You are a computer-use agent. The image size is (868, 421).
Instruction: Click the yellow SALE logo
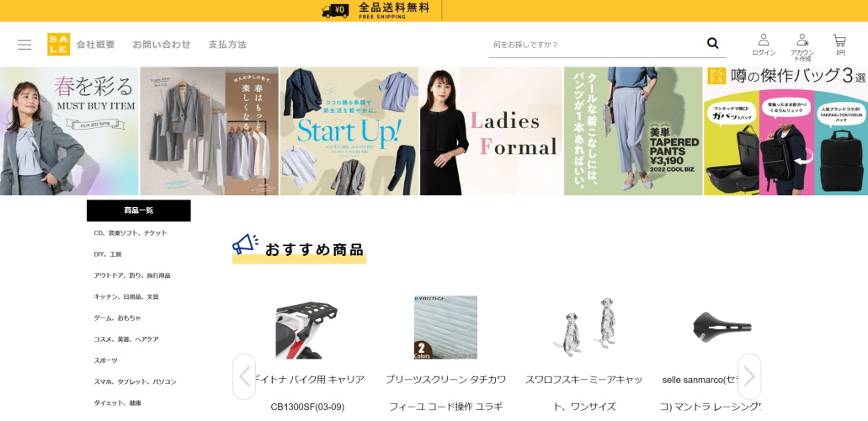[59, 45]
